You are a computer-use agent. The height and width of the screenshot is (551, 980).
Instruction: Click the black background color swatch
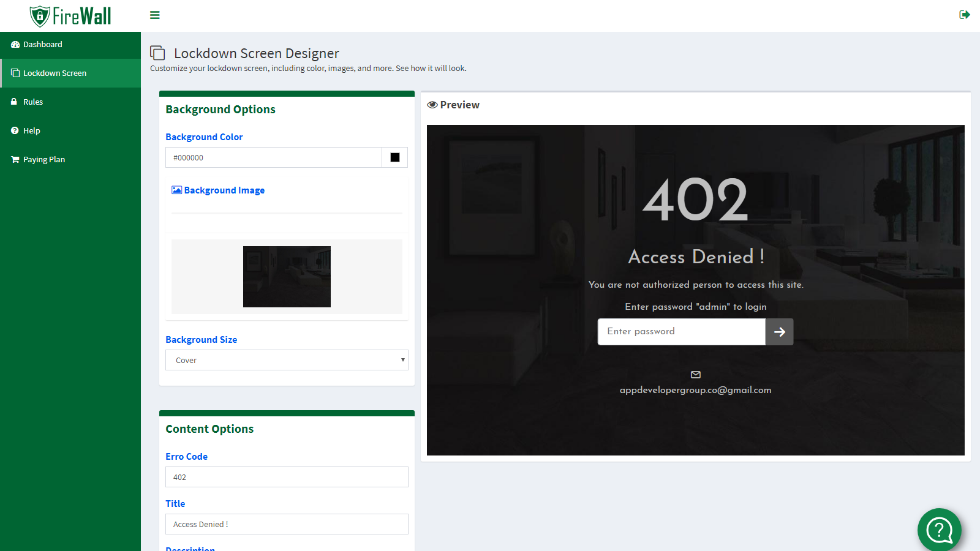[x=395, y=157]
